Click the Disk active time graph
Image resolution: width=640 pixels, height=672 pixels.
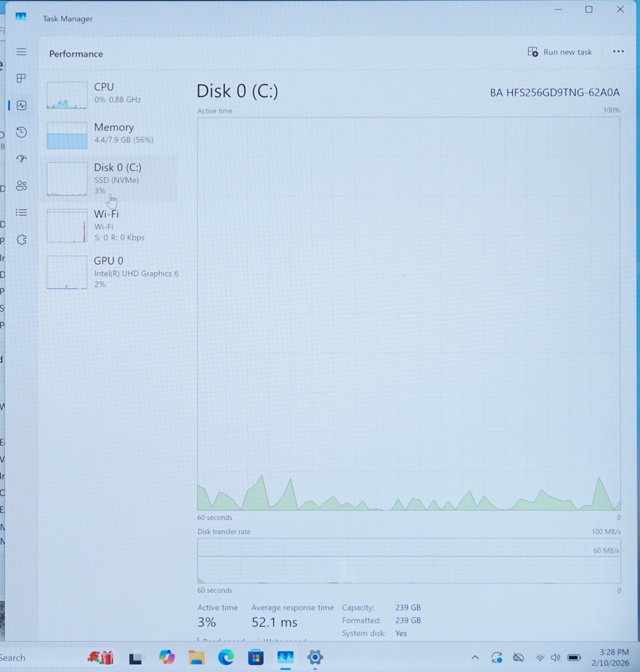coord(409,314)
